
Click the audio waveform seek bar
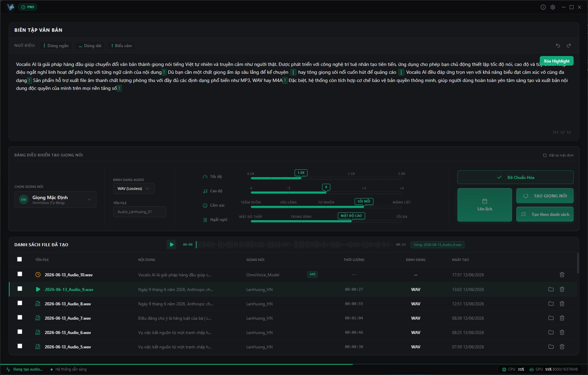pos(294,245)
